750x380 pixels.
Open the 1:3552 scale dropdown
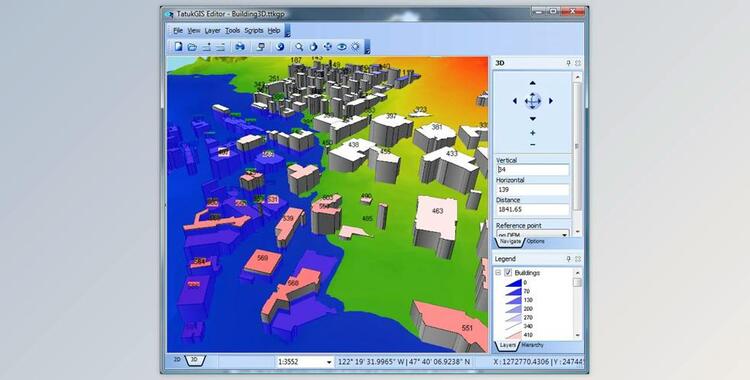coord(329,362)
